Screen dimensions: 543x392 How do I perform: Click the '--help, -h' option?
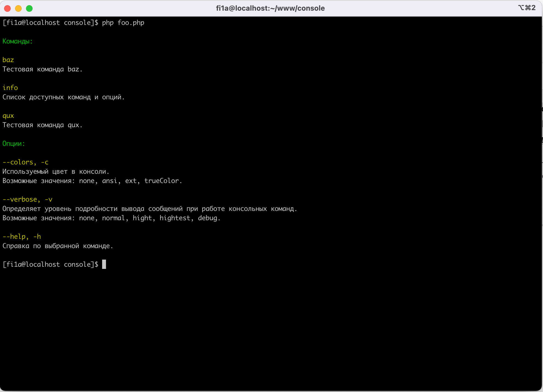[x=22, y=237]
